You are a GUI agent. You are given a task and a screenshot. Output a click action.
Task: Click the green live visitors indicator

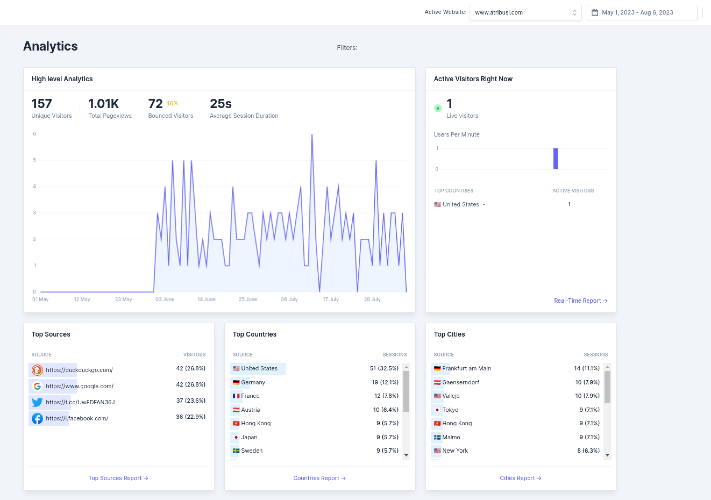(438, 108)
